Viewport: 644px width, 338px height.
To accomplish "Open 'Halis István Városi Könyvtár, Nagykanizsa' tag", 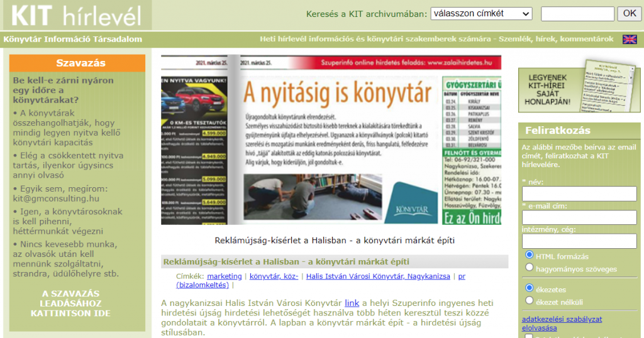I will 378,276.
